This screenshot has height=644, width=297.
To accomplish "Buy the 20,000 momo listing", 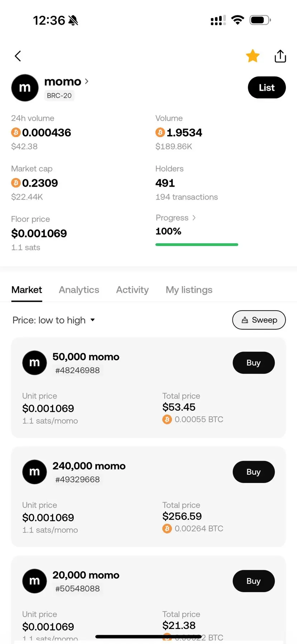I will click(x=254, y=581).
